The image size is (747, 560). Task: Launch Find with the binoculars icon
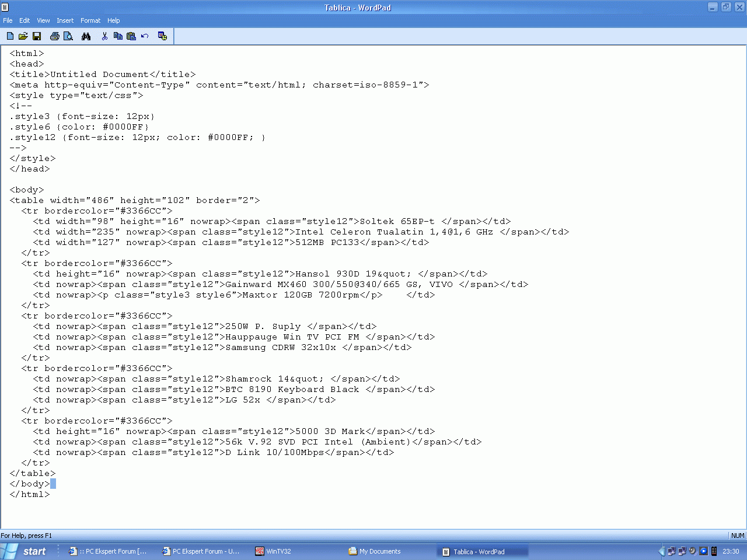click(x=86, y=36)
